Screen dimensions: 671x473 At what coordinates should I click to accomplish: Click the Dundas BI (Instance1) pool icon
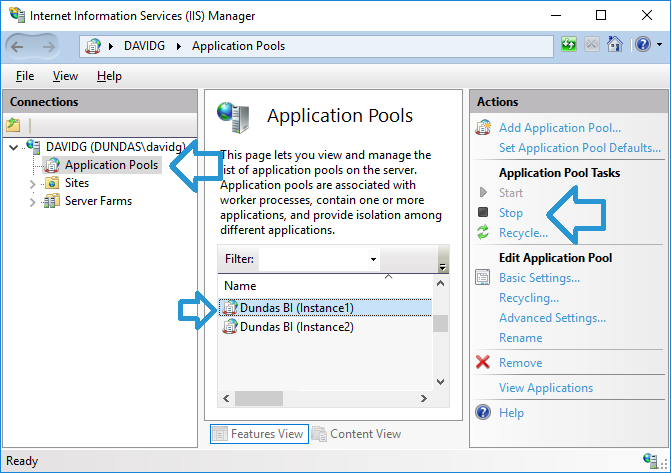(230, 307)
